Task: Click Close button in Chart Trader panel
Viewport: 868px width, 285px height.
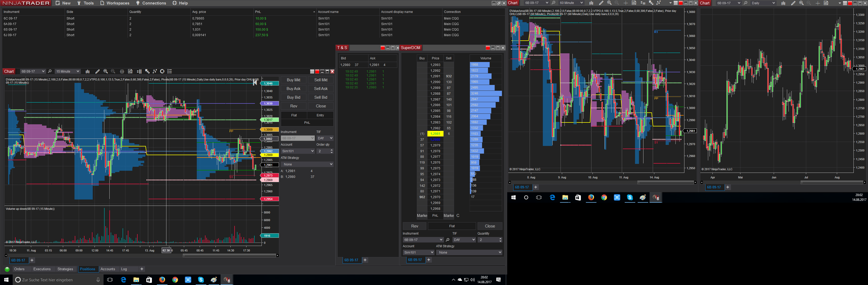Action: 321,106
